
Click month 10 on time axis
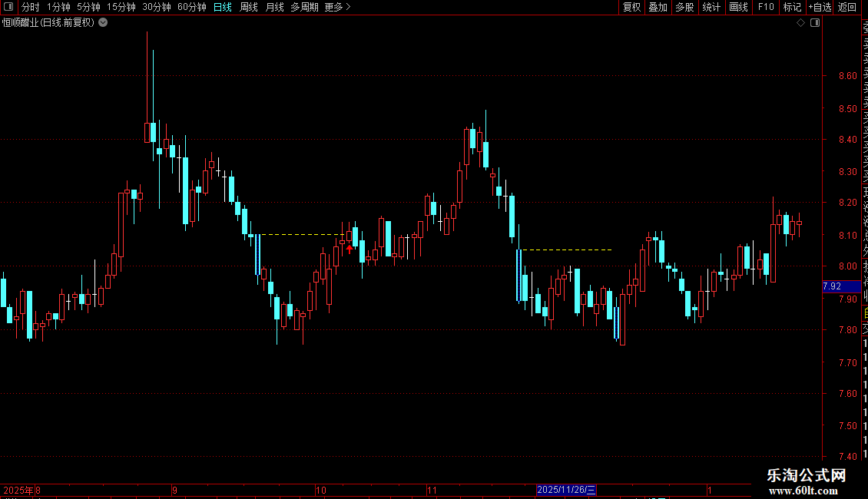[320, 490]
